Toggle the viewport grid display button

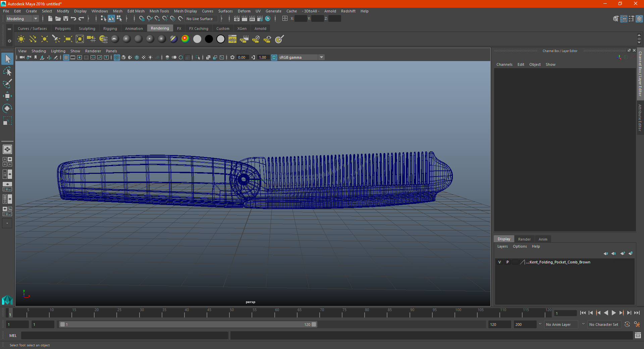click(x=66, y=57)
